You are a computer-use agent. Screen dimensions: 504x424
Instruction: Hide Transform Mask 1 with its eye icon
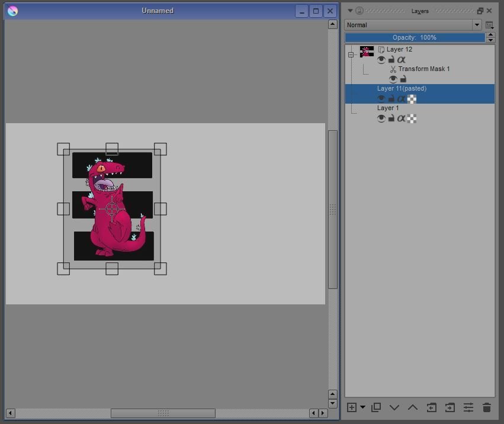pyautogui.click(x=393, y=79)
